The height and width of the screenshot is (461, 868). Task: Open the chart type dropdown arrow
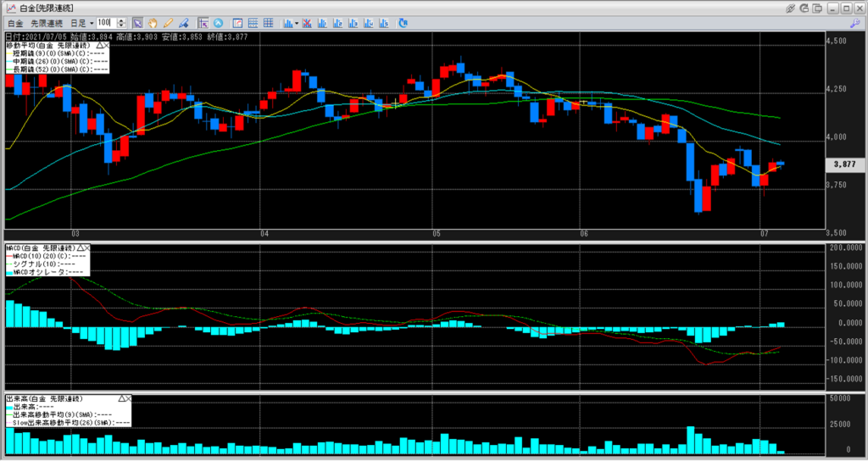(x=296, y=22)
